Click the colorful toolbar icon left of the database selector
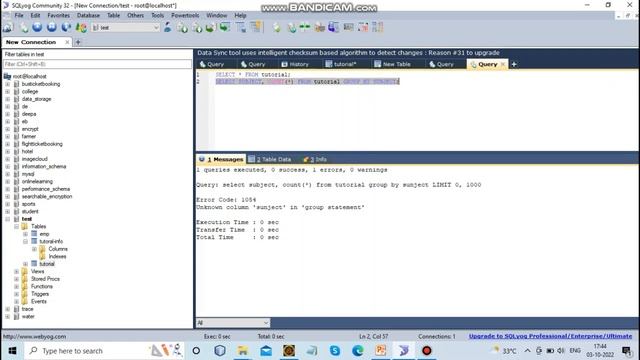Image resolution: width=640 pixels, height=360 pixels. tap(81, 27)
